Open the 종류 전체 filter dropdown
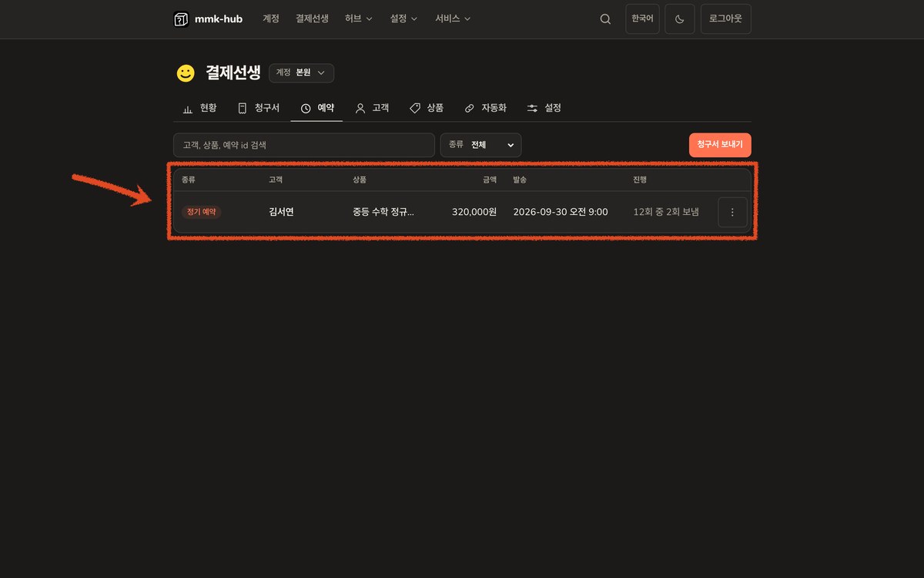The image size is (924, 578). [480, 145]
